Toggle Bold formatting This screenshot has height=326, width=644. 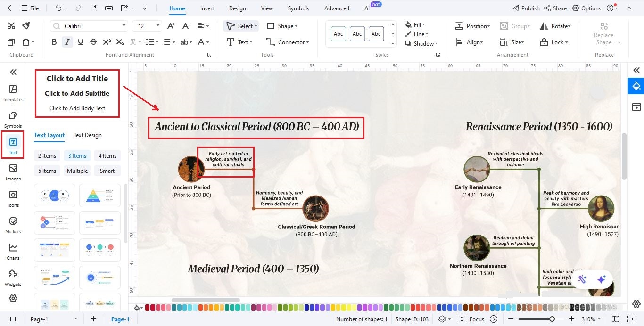pos(54,42)
